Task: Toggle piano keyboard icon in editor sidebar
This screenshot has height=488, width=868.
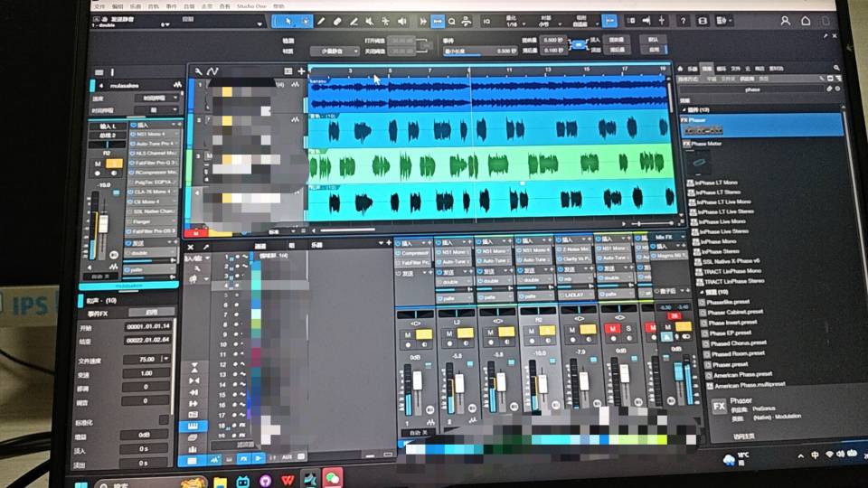Action: pos(193,426)
